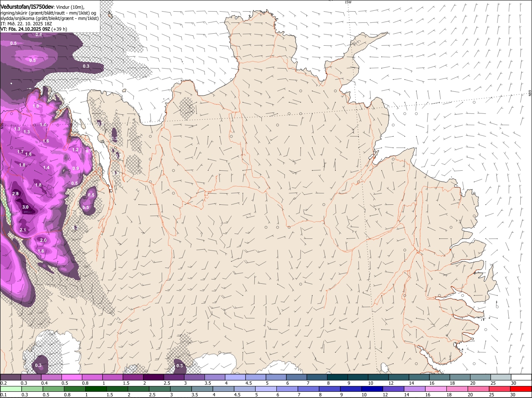
Task: Click the 0.4 precipitation value label
Action: [39, 35]
